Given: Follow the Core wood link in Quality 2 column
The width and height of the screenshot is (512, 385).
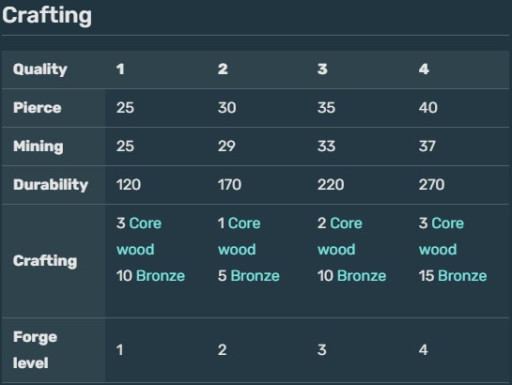Looking at the screenshot, I should [239, 236].
